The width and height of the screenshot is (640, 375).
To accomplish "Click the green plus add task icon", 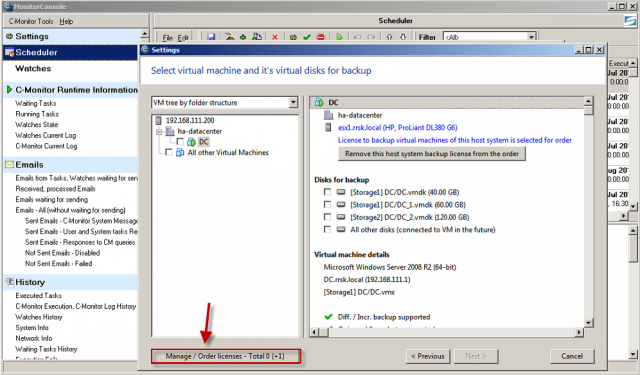I will [x=243, y=37].
